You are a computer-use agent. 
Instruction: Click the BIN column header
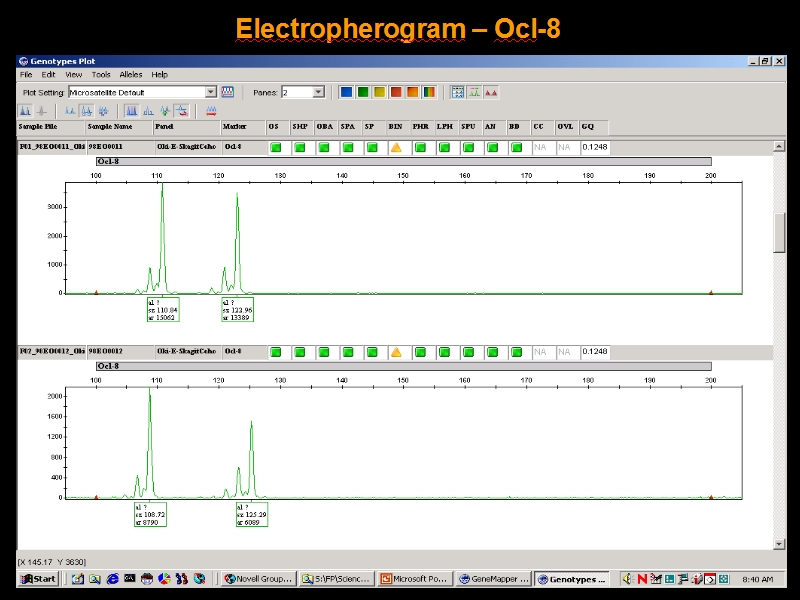coord(396,127)
